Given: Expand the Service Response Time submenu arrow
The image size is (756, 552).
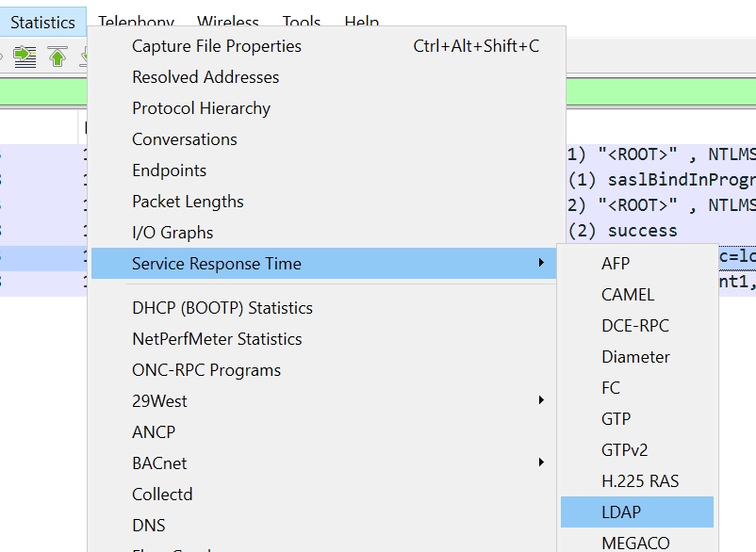Looking at the screenshot, I should [x=541, y=263].
